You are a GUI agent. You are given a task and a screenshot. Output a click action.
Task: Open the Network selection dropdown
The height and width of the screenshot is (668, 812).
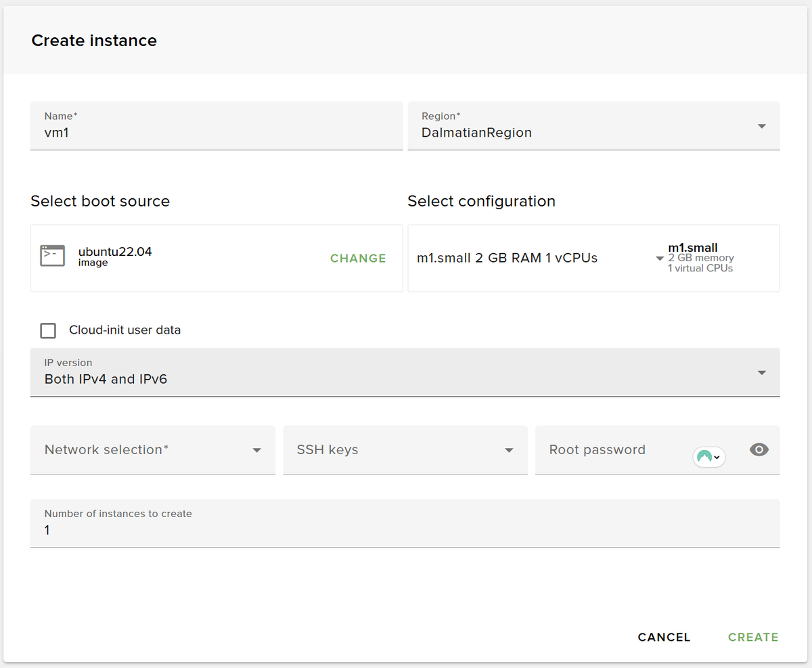(x=153, y=450)
